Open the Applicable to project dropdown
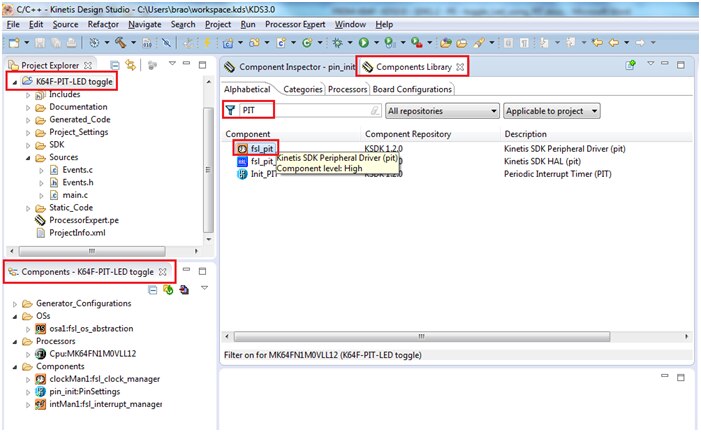 pyautogui.click(x=552, y=111)
